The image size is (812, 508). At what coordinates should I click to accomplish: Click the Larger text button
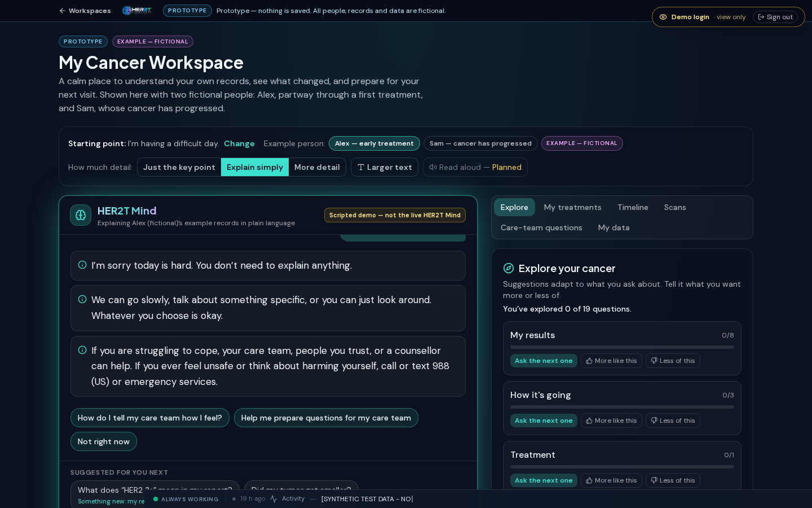[x=385, y=167]
